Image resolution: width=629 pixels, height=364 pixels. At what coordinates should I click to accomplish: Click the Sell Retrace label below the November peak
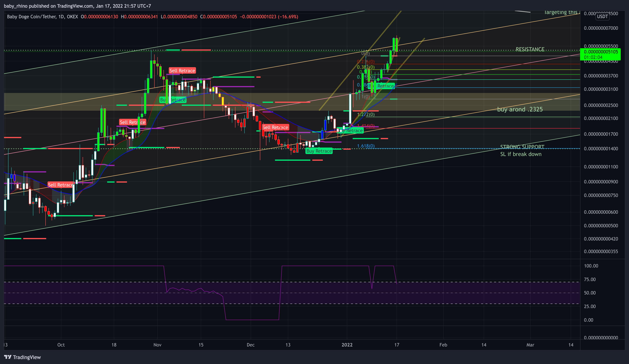(182, 71)
